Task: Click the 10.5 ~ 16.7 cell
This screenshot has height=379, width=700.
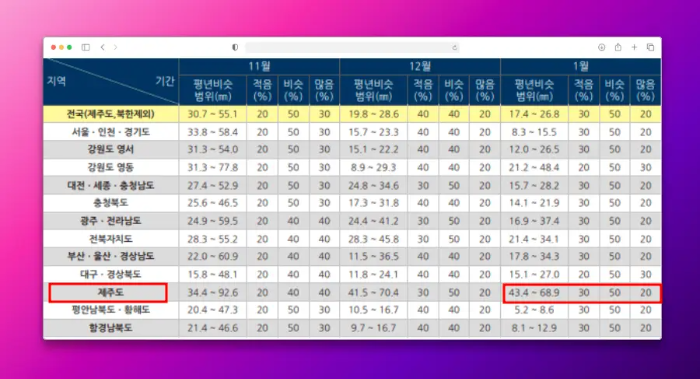Action: tap(374, 310)
